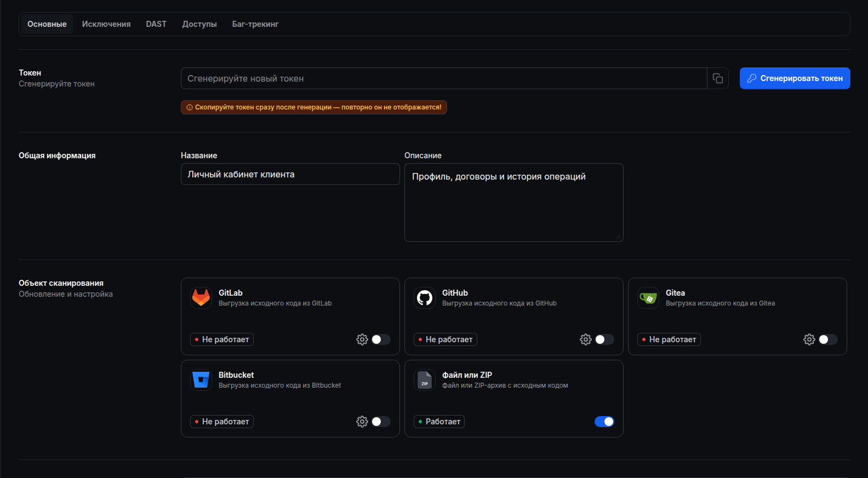The image size is (868, 478).
Task: Enable the GitLab integration toggle
Action: (x=381, y=339)
